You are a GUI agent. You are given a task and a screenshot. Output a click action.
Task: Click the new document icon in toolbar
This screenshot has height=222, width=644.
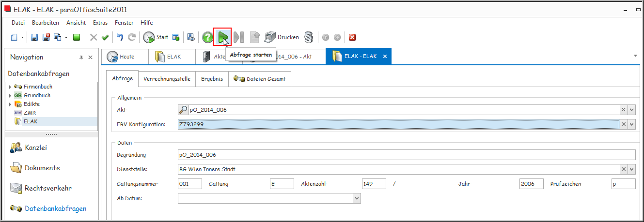click(x=15, y=37)
